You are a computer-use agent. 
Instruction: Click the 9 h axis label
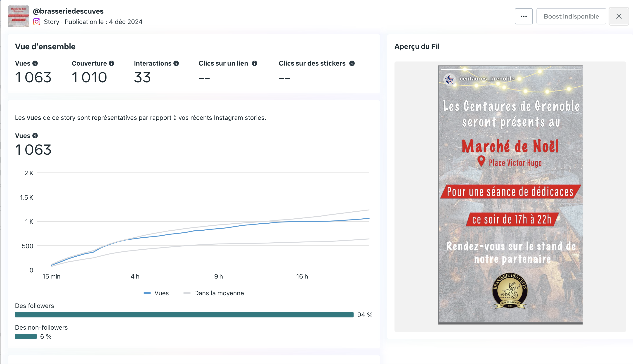218,277
